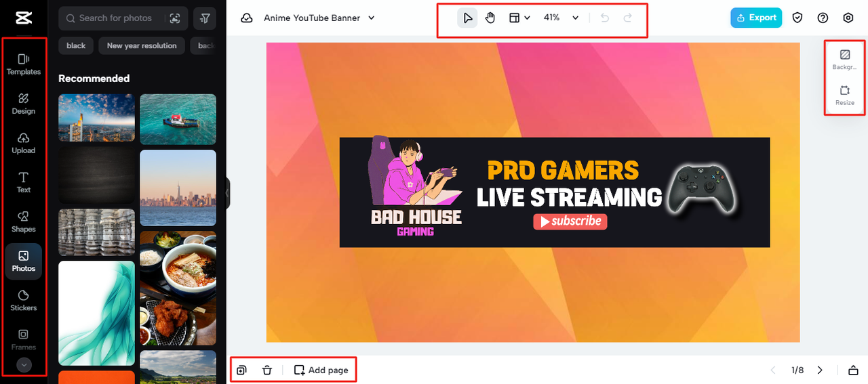Open the Upload panel
Viewport: 868px width, 384px height.
[x=24, y=143]
